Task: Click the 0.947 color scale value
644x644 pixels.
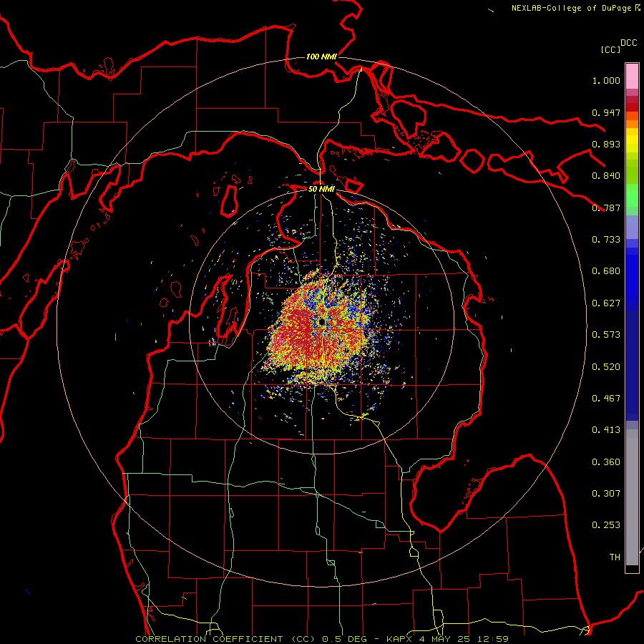Action: (606, 112)
